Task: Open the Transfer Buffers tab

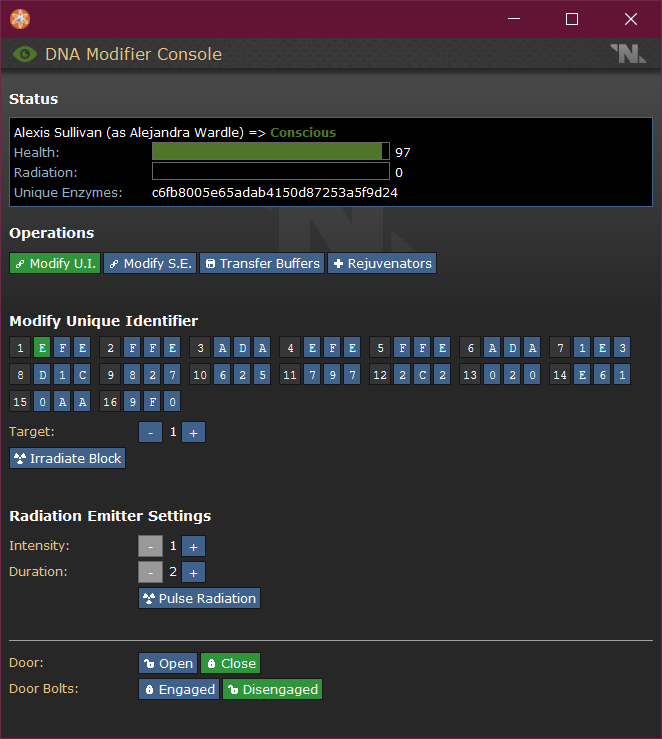Action: tap(262, 263)
